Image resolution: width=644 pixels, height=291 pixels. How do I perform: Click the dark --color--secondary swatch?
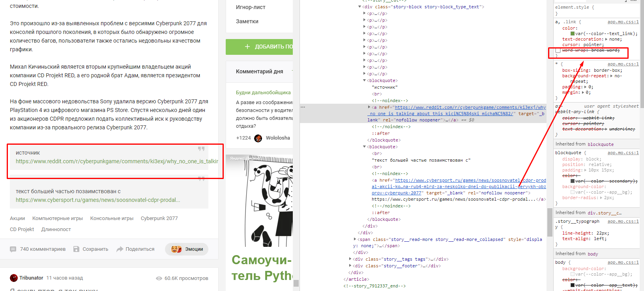pyautogui.click(x=573, y=181)
